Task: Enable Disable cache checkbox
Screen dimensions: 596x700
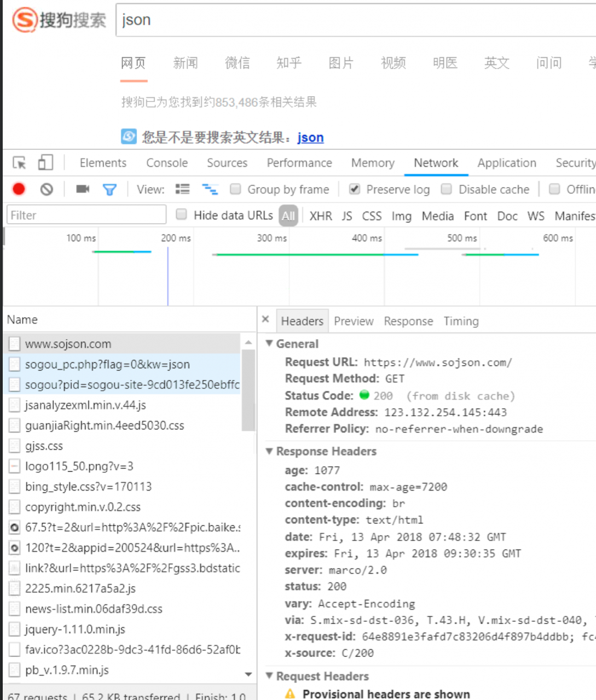Action: 447,189
